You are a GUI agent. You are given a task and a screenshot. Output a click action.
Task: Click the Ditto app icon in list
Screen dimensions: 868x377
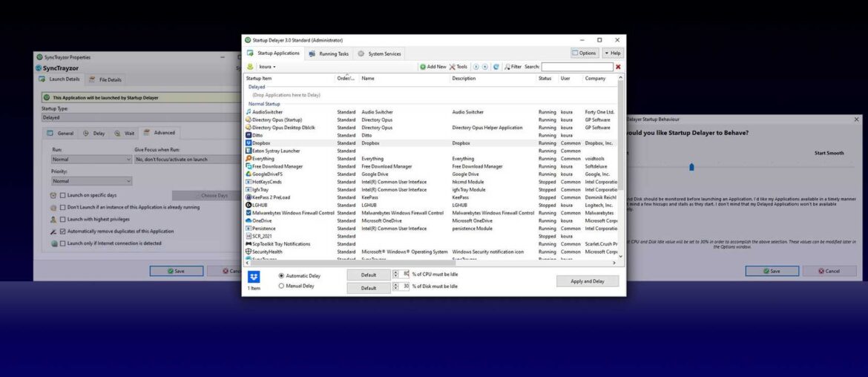249,135
